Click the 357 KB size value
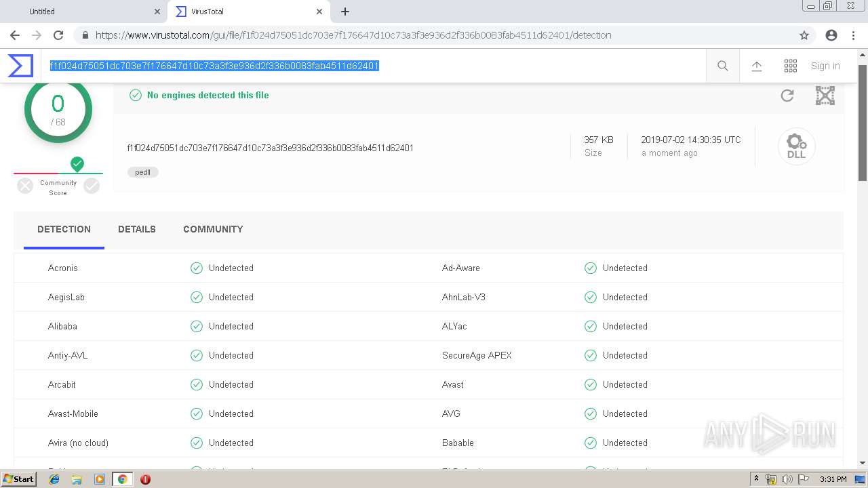868x488 pixels. tap(599, 140)
